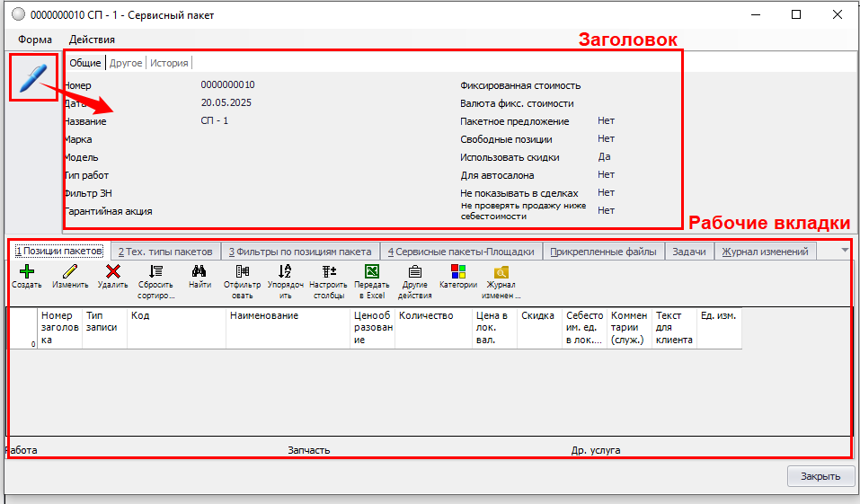Export table via Передать в Excel
Image resolution: width=860 pixels, height=504 pixels.
pyautogui.click(x=372, y=271)
